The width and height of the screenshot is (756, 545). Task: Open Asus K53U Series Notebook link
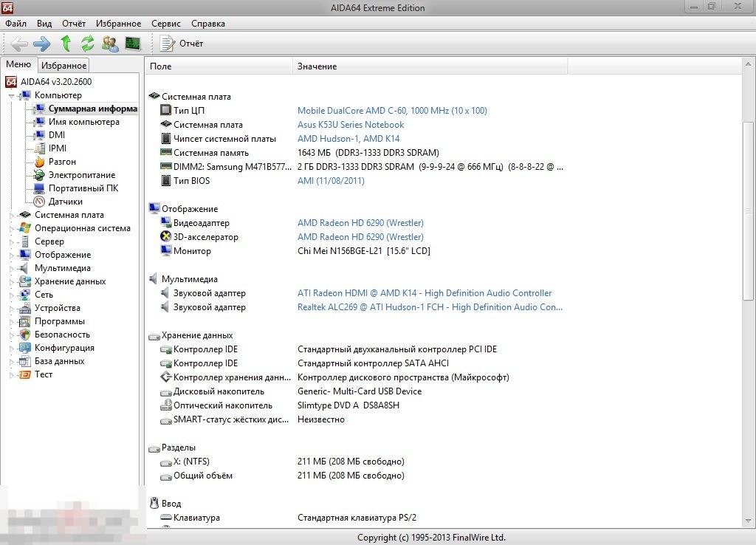click(351, 124)
